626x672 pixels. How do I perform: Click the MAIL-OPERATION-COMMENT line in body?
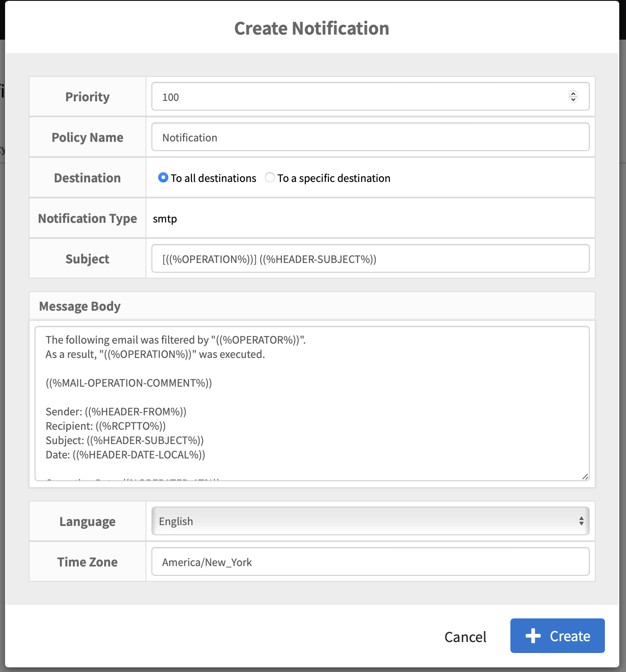pos(129,383)
